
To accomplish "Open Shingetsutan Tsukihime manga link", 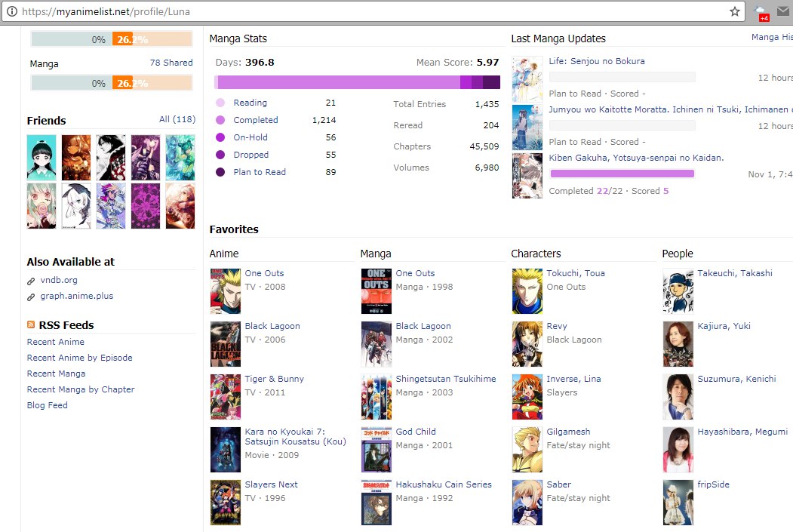I will (446, 379).
